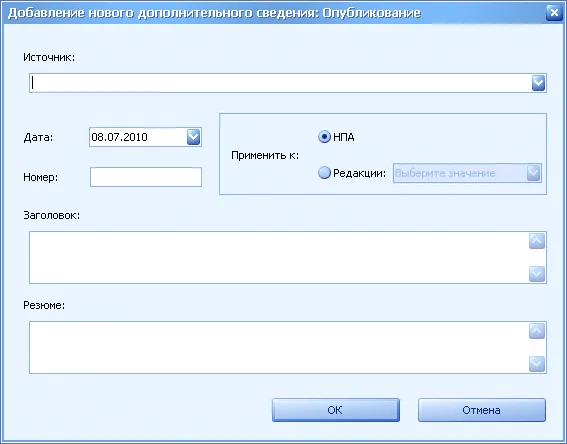Click the НПА radio label text
Screen dimensions: 567x444
click(344, 137)
